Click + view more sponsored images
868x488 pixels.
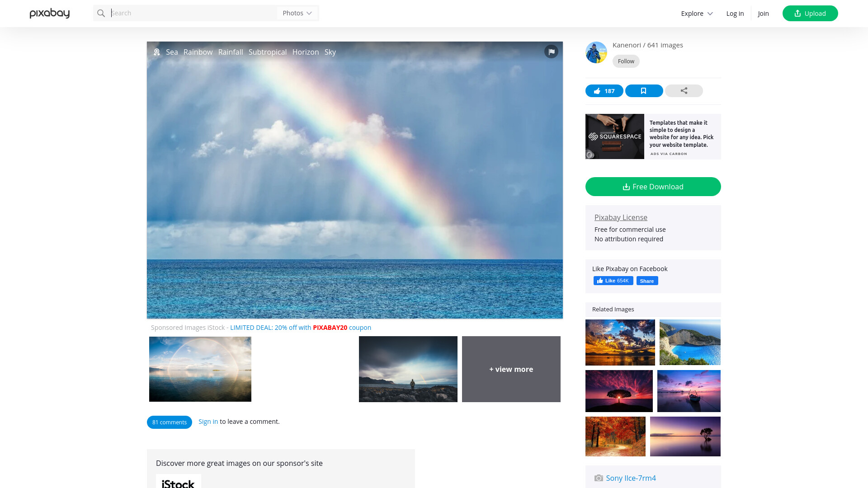coord(511,369)
